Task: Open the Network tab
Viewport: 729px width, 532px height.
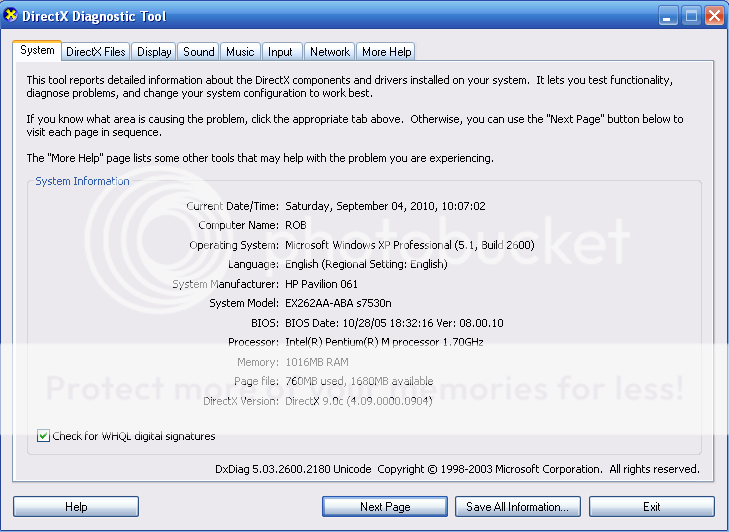Action: tap(330, 52)
